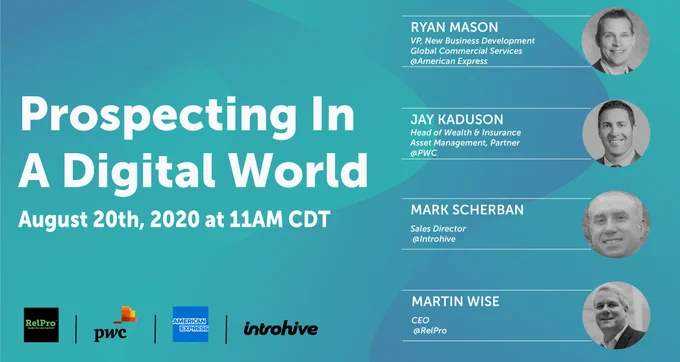Select Jay Kaduson's headshot photo
680x362 pixels.
click(x=616, y=133)
